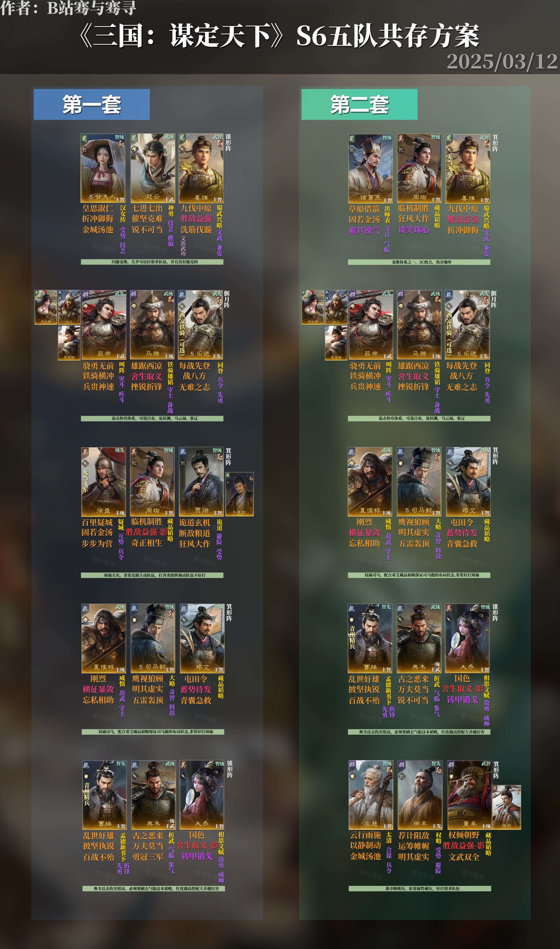This screenshot has height=949, width=560.
Task: Click the 董卓吸吸乐 description bar
Action: (x=420, y=889)
